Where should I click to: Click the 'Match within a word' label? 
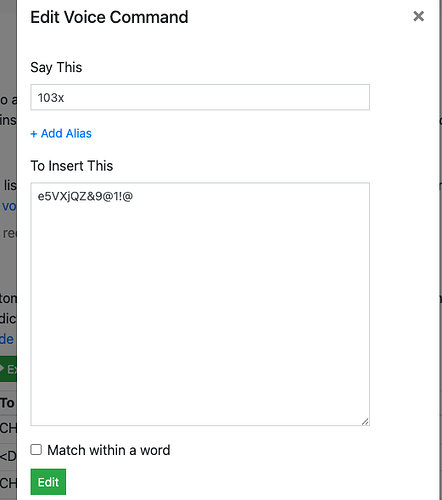[109, 450]
